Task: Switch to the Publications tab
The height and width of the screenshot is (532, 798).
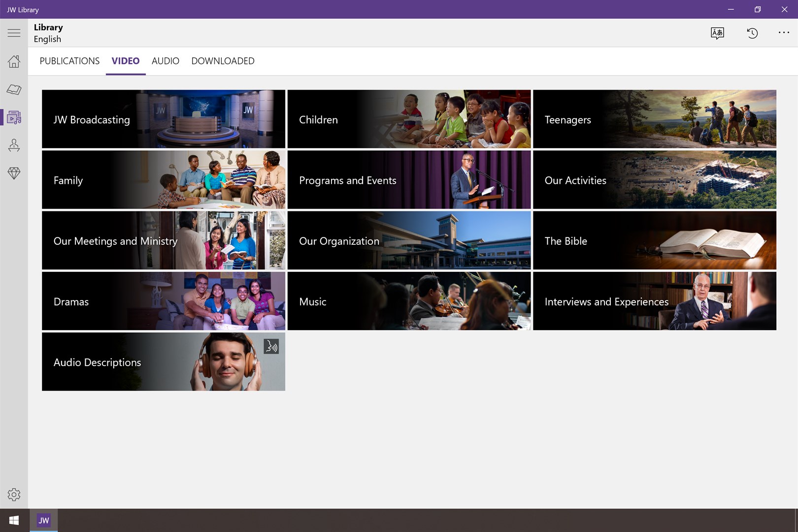Action: (69, 61)
